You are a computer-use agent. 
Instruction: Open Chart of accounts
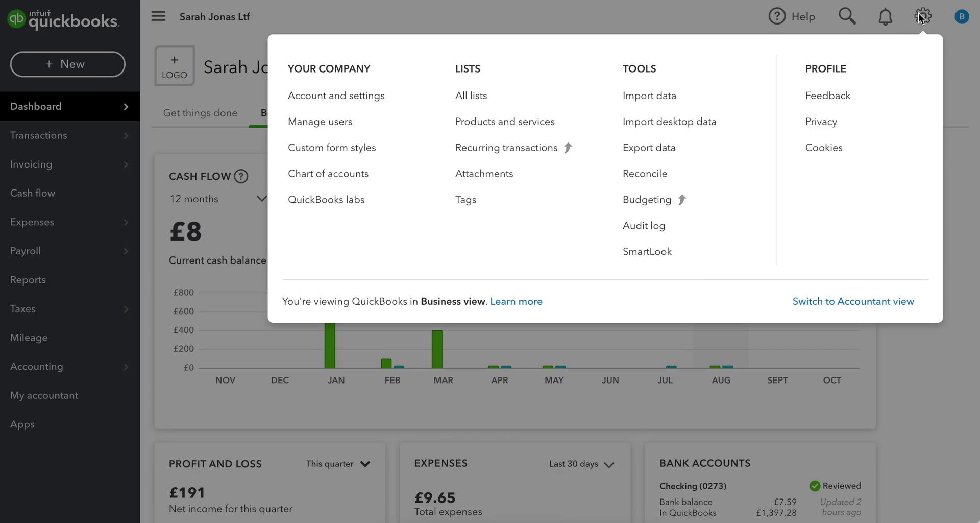(x=328, y=174)
